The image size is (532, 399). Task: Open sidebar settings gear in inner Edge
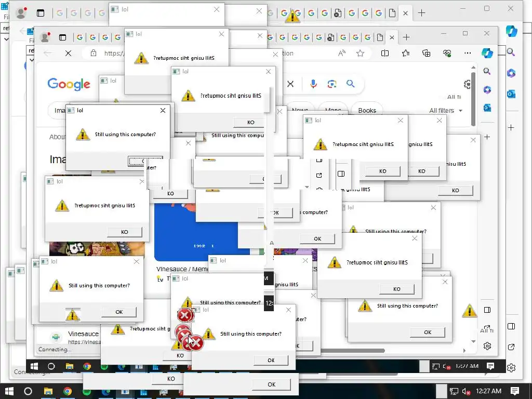pyautogui.click(x=487, y=346)
